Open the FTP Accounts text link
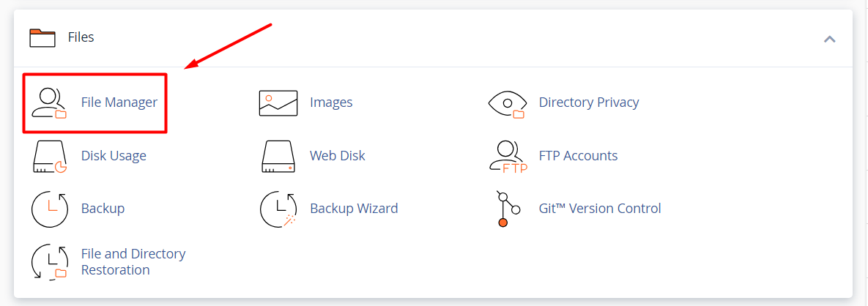 578,156
